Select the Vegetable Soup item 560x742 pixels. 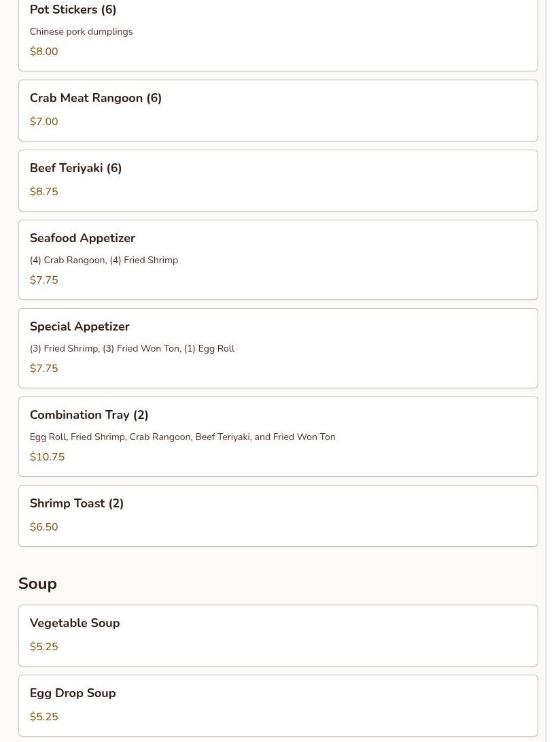(278, 635)
